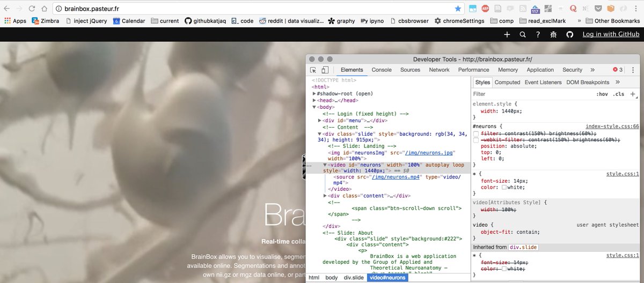Toggle the :hov element state button
This screenshot has height=283, width=644.
[x=602, y=94]
